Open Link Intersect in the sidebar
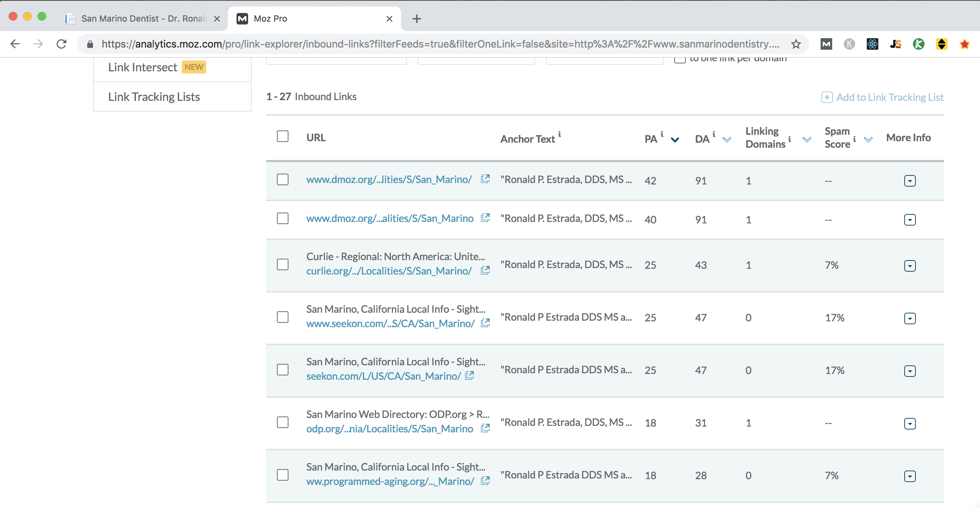The height and width of the screenshot is (508, 980). click(x=143, y=67)
